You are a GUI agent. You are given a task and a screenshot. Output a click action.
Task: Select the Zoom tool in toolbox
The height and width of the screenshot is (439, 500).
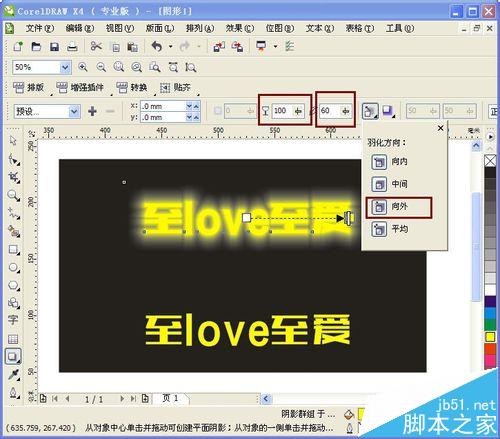point(13,195)
